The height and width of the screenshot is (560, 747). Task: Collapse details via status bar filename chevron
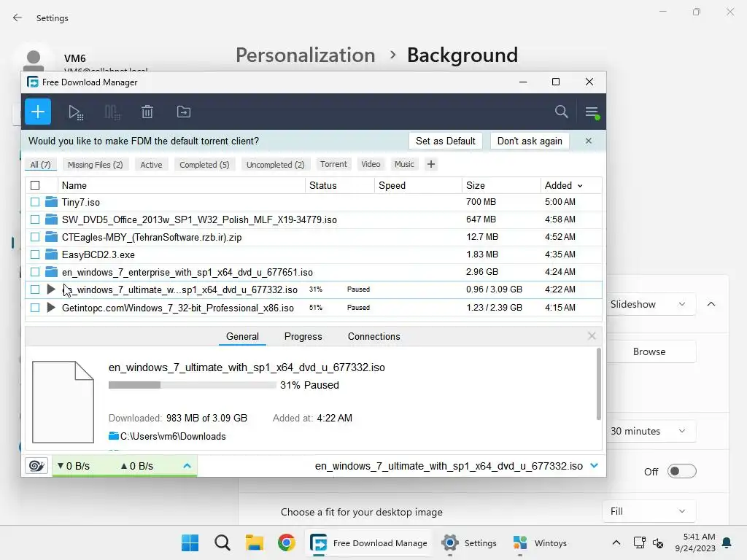point(594,466)
